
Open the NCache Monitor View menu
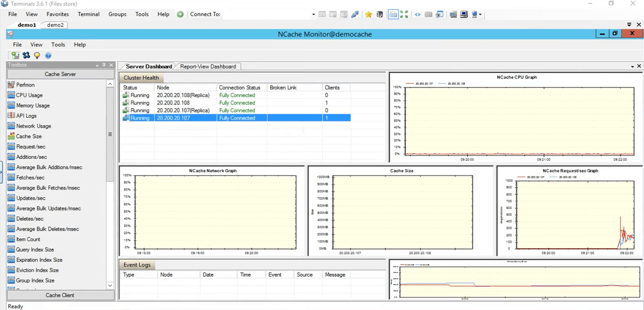pos(36,44)
